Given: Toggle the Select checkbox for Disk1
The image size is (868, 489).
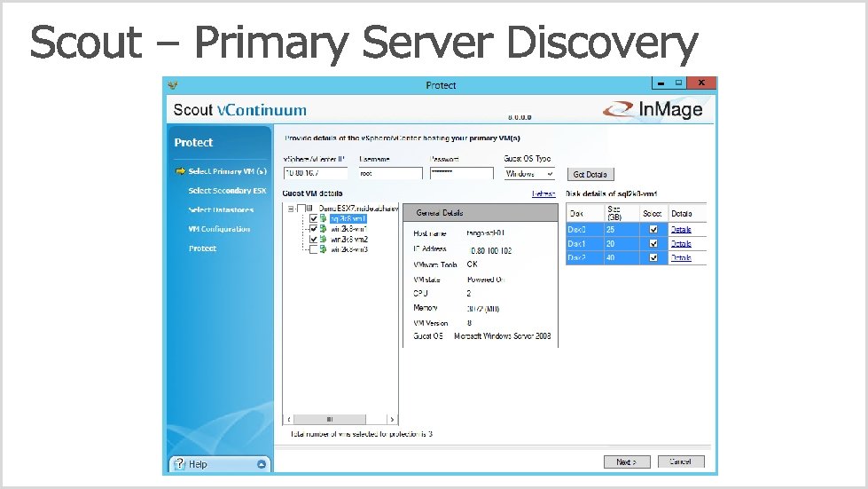Looking at the screenshot, I should pos(653,244).
